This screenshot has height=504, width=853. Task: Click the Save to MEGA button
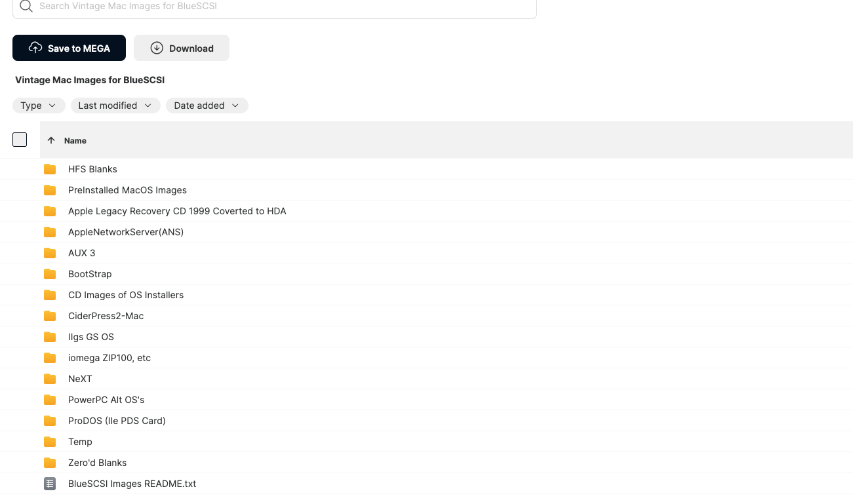(69, 48)
